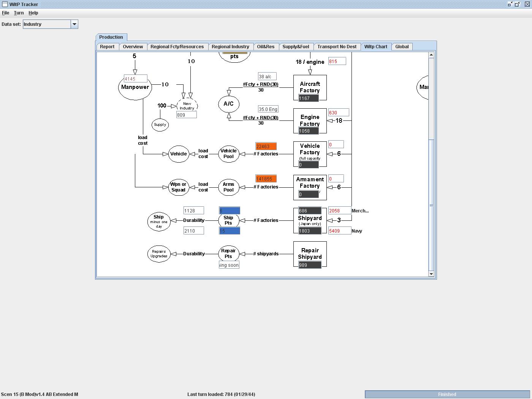532x399 pixels.
Task: Click the Repairs Upgrades node
Action: [x=159, y=254]
